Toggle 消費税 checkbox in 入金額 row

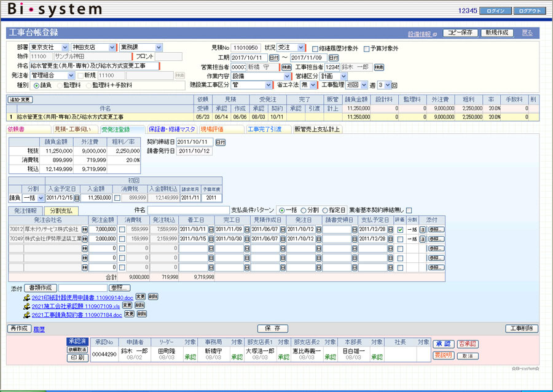tap(117, 198)
